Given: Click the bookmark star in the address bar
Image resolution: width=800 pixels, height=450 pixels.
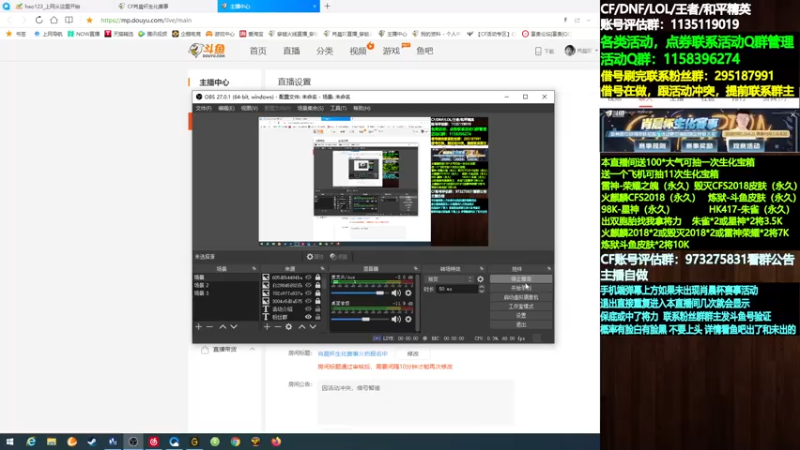Looking at the screenshot, I should [x=89, y=20].
